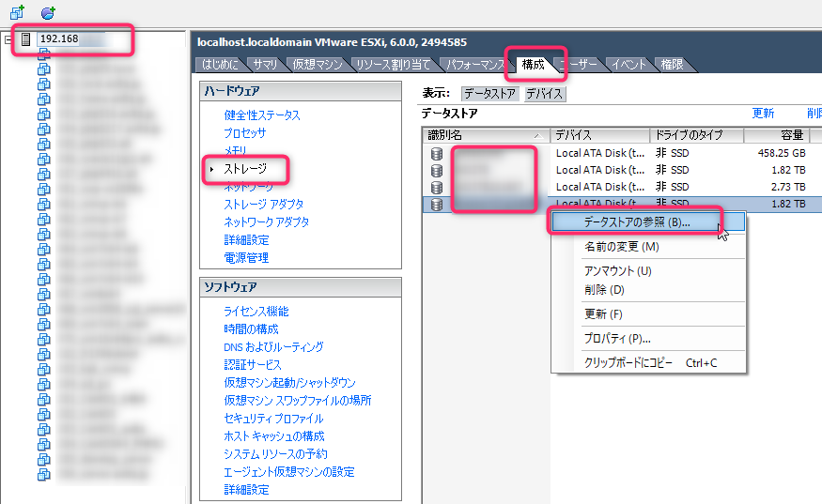Choose 更新 (F) from context menu
This screenshot has width=822, height=504.
point(648,314)
